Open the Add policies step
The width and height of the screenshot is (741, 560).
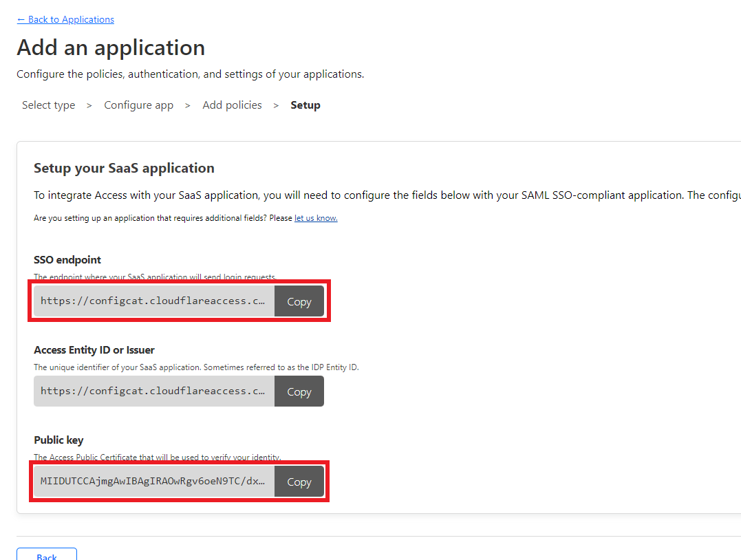pos(232,105)
